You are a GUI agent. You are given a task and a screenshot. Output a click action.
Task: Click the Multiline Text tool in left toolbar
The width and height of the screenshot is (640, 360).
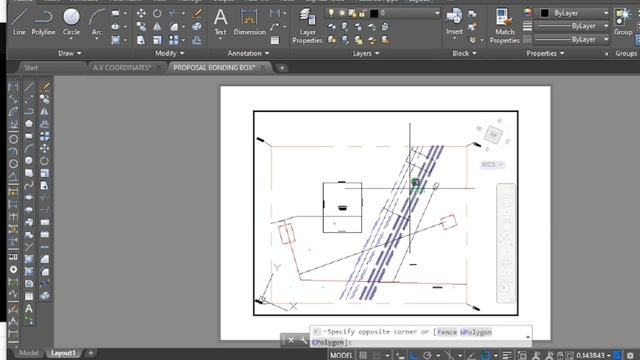(29, 309)
